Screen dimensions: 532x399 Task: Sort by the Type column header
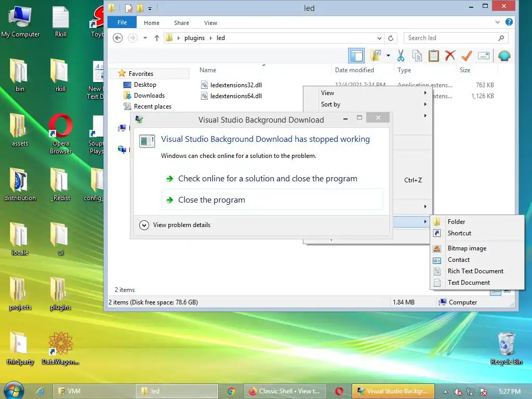pos(404,70)
